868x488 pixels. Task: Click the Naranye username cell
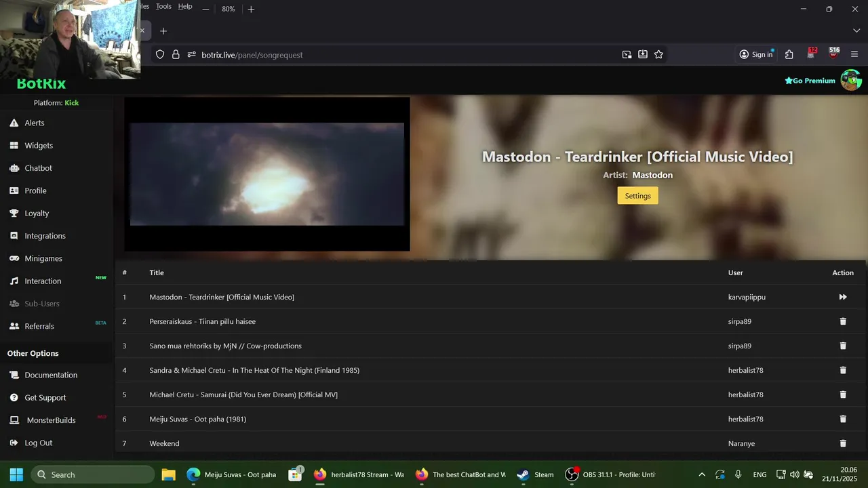pos(741,443)
